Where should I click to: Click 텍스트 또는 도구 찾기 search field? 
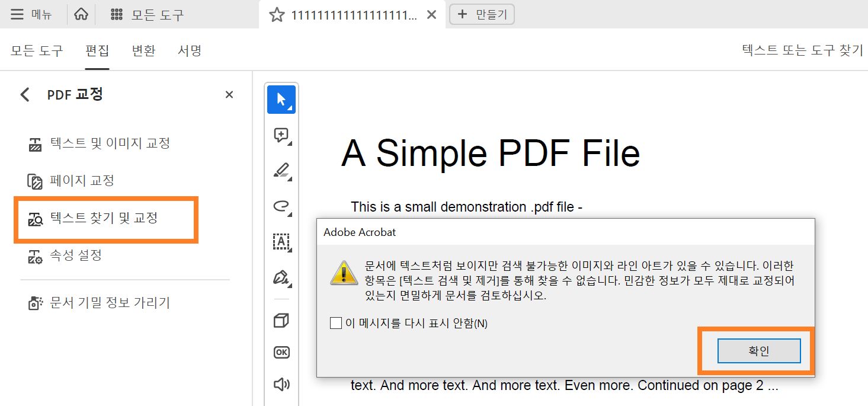[x=802, y=50]
